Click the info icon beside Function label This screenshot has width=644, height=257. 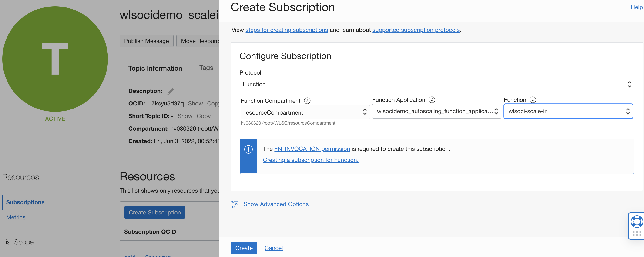pyautogui.click(x=533, y=100)
